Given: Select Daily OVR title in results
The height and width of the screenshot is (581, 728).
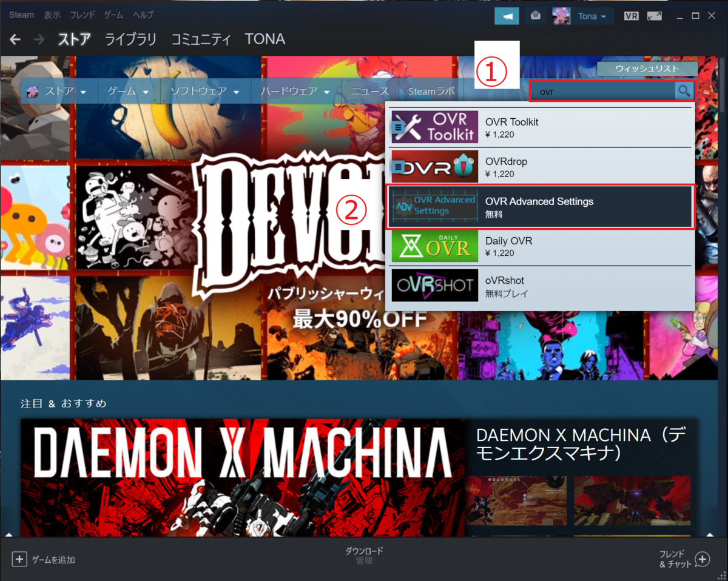Looking at the screenshot, I should [508, 241].
